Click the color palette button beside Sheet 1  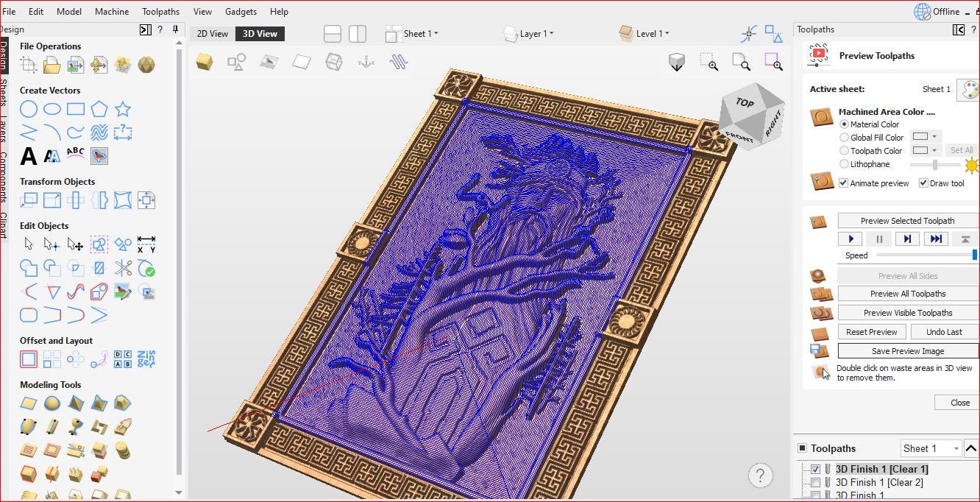click(x=967, y=89)
